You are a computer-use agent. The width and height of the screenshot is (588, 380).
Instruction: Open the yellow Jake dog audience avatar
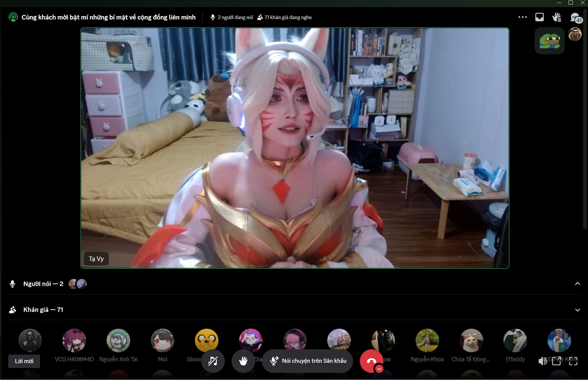click(x=206, y=340)
